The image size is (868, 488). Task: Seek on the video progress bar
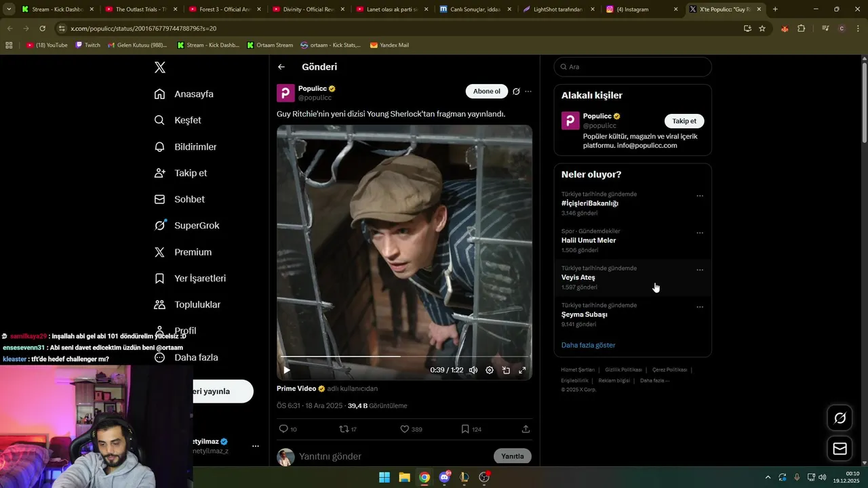[x=404, y=357]
